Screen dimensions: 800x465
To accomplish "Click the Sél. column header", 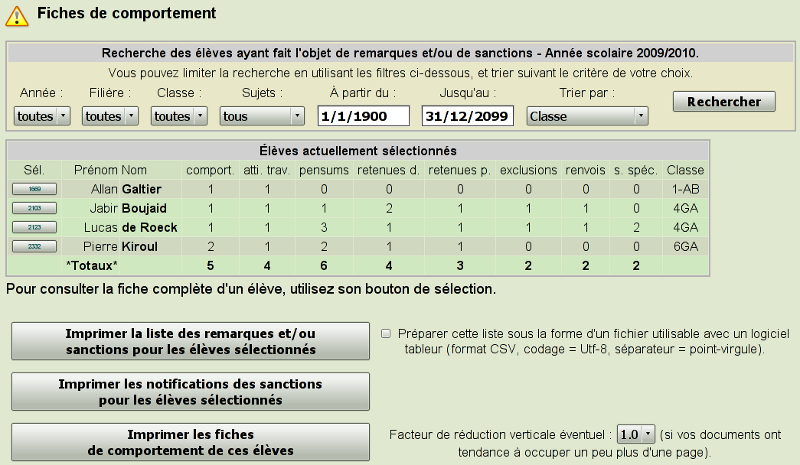I will click(x=34, y=170).
